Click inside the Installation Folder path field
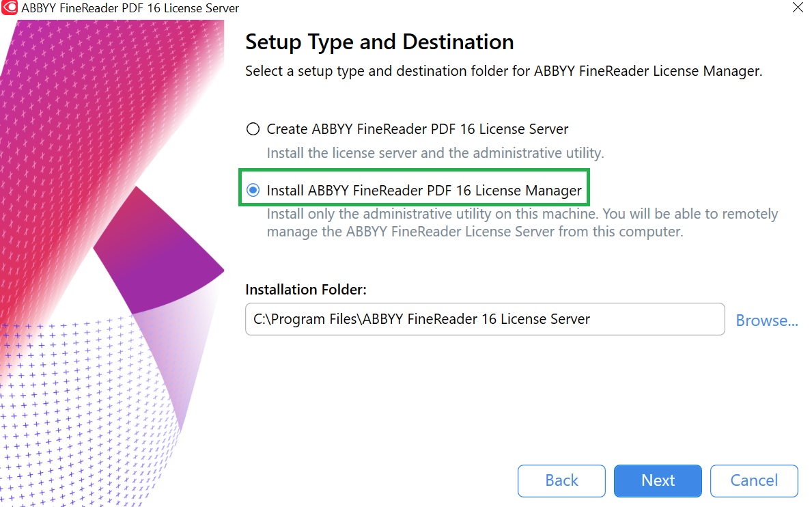 (x=485, y=319)
